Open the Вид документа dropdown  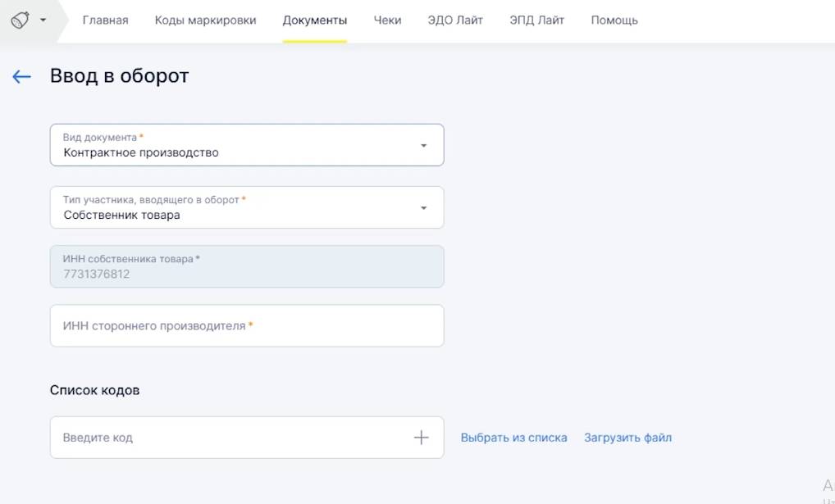pos(247,145)
